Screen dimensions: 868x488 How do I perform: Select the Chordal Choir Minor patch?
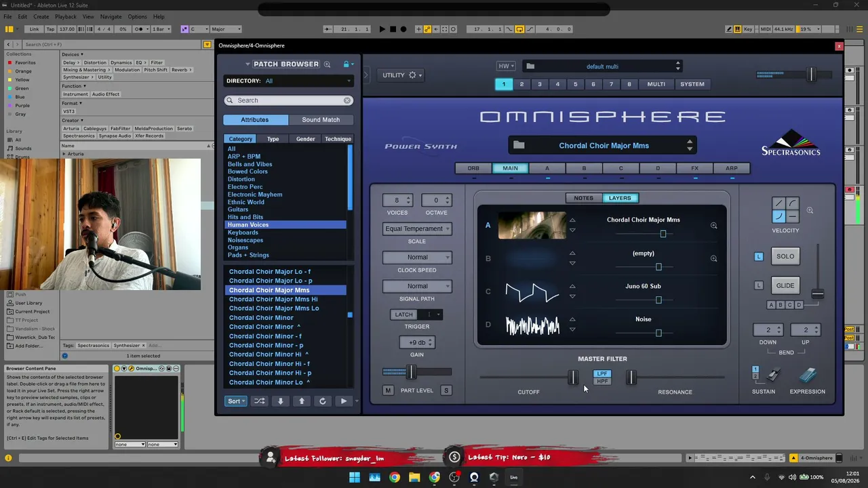coord(261,317)
